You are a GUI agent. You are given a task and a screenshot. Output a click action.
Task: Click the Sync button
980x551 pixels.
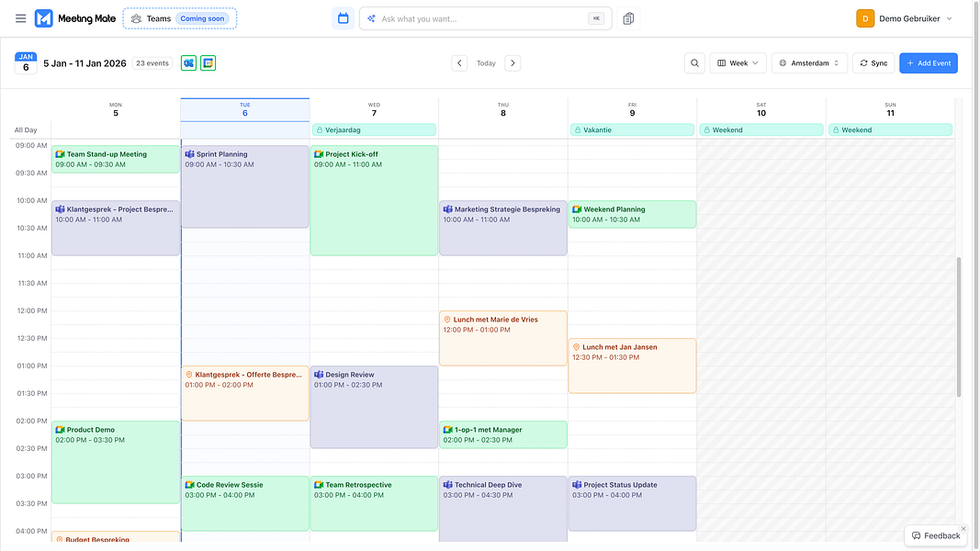coord(873,63)
